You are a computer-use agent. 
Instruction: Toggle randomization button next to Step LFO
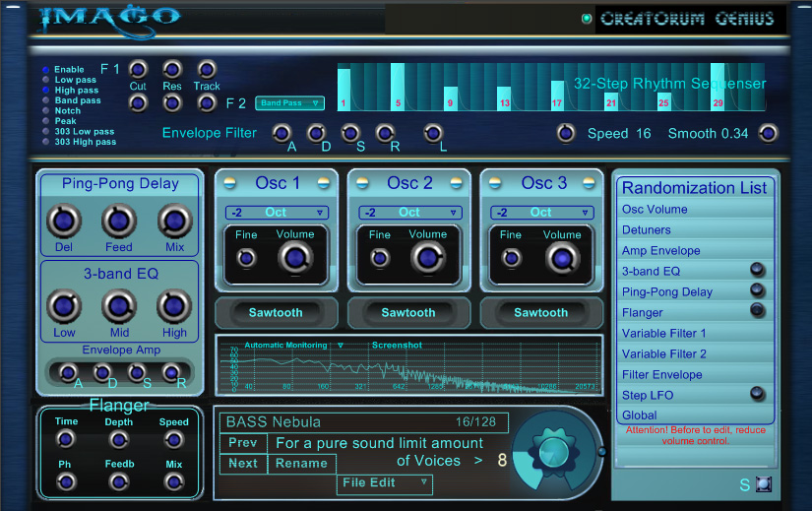coord(757,394)
